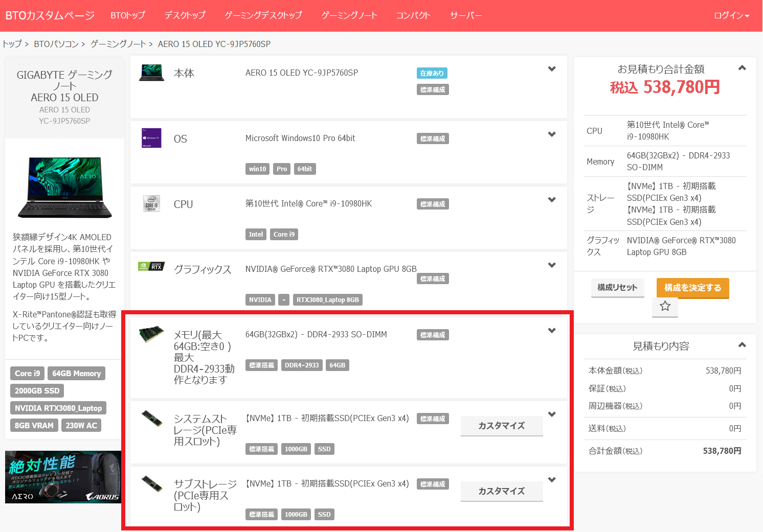Open the デスクトップ menu item
This screenshot has width=763, height=532.
(185, 15)
